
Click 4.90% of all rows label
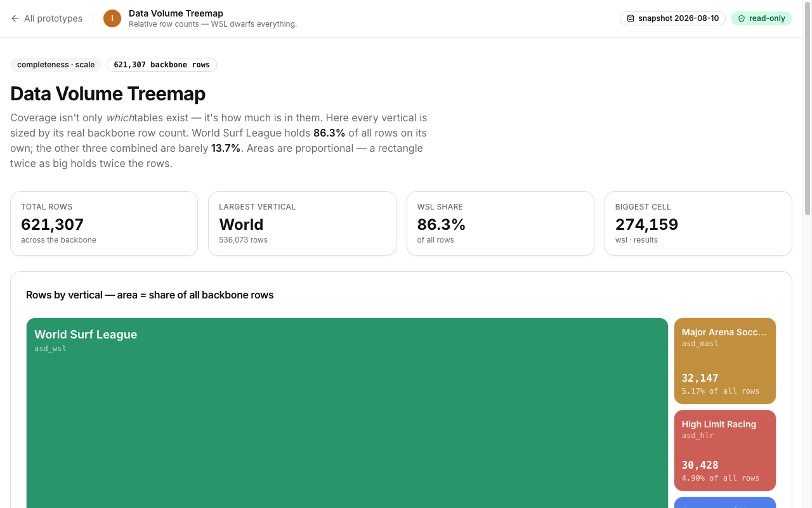(721, 478)
